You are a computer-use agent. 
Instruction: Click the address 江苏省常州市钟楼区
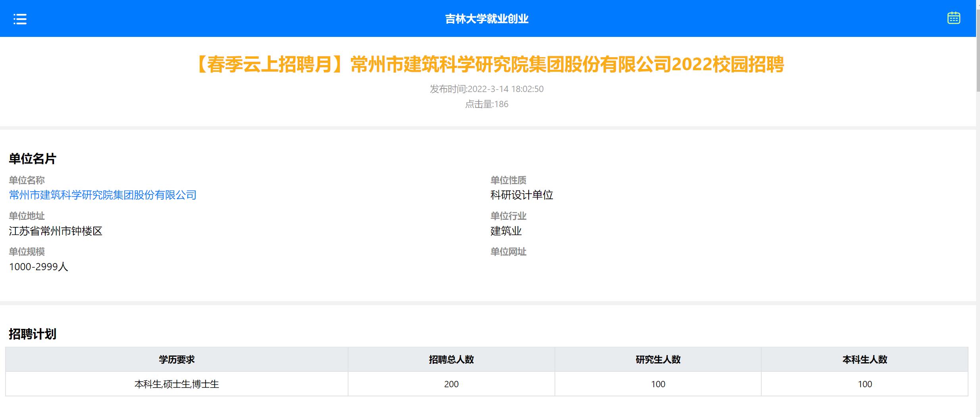point(56,231)
